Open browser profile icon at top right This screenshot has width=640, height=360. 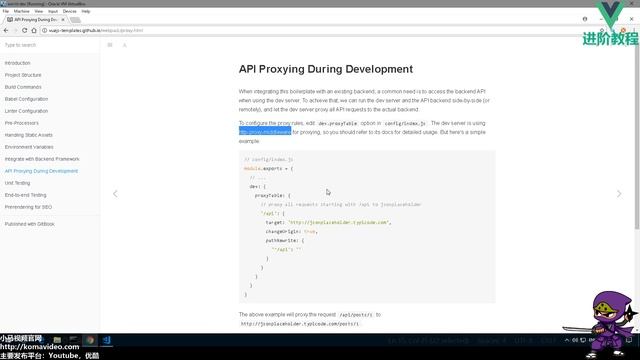click(584, 19)
